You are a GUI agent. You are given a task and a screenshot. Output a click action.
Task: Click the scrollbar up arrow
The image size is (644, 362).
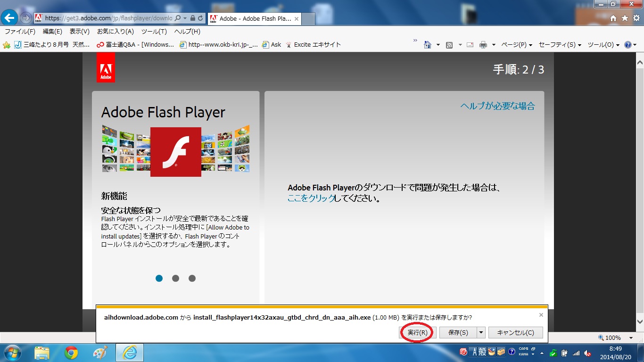click(640, 62)
